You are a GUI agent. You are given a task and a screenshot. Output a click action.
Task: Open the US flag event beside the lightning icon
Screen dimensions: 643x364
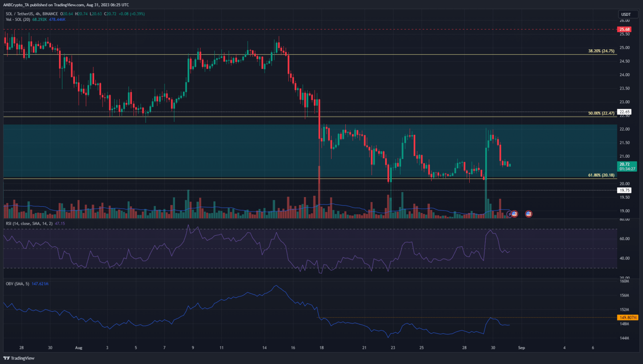tap(514, 214)
